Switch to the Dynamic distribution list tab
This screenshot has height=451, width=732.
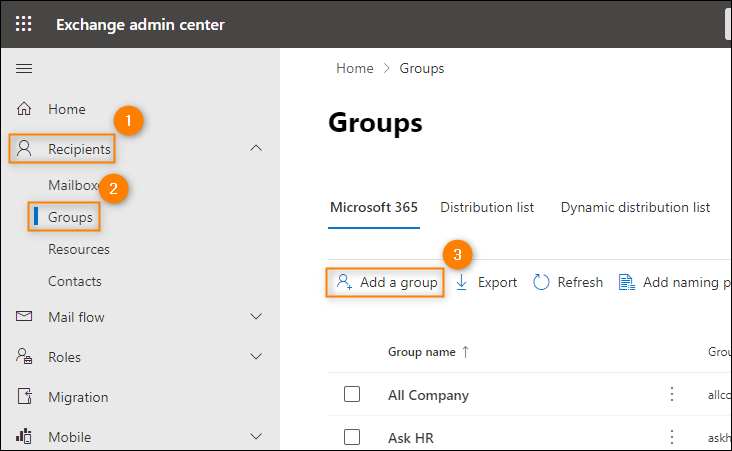tap(635, 207)
